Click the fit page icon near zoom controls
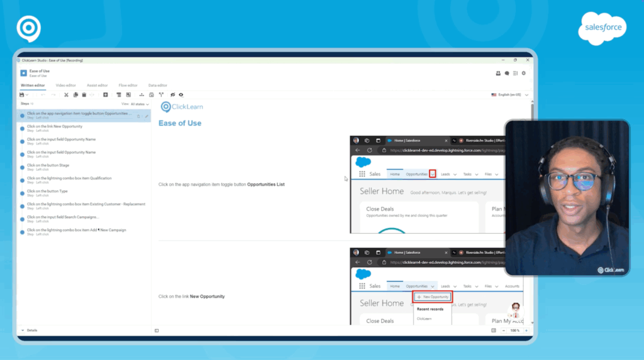This screenshot has width=644, height=360. [x=494, y=330]
